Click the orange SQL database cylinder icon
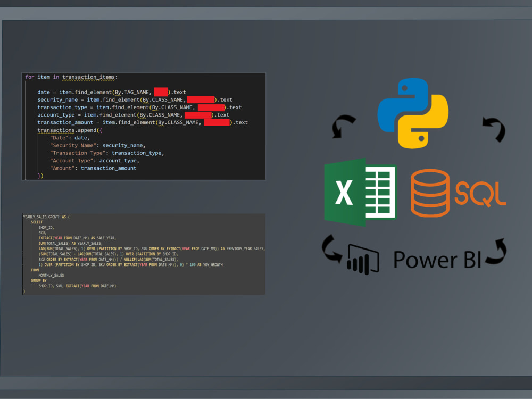 [x=430, y=193]
